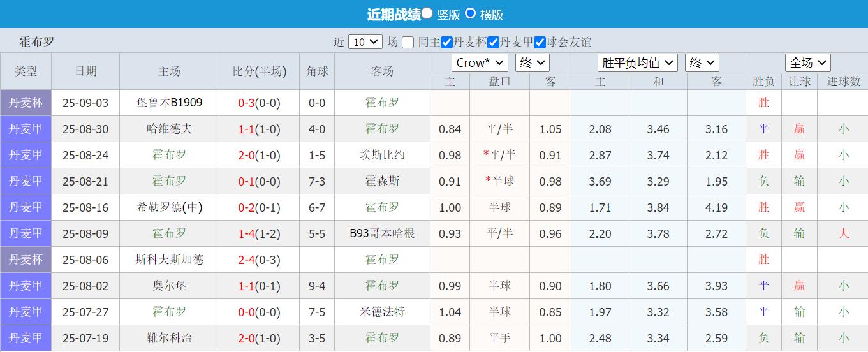This screenshot has width=868, height=352.
Task: Select the 横版 layout radio button
Action: 471,13
